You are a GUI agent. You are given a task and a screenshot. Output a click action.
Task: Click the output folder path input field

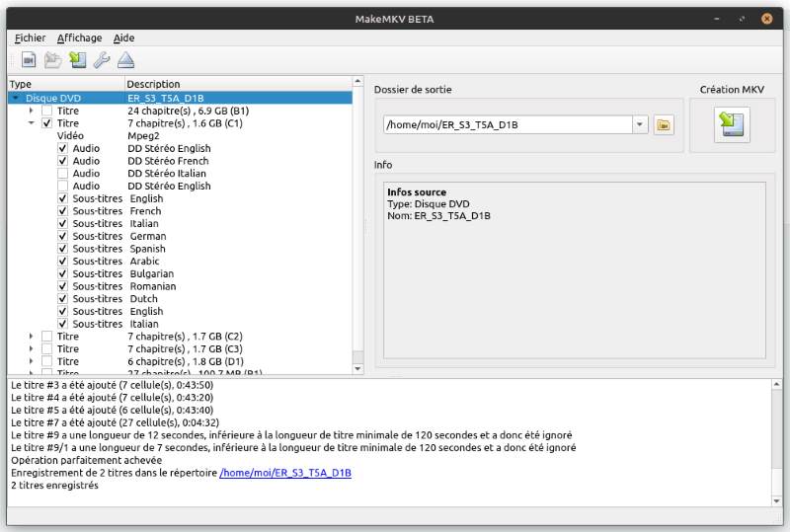click(508, 125)
